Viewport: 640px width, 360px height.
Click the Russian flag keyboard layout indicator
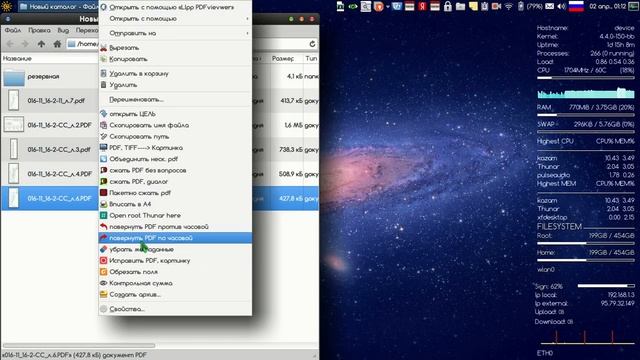tap(576, 7)
